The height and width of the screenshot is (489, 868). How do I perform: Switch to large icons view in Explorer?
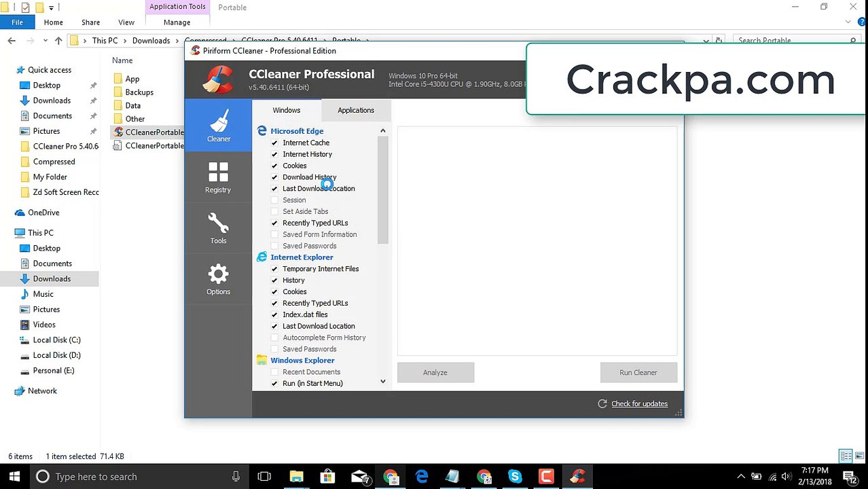pyautogui.click(x=859, y=456)
